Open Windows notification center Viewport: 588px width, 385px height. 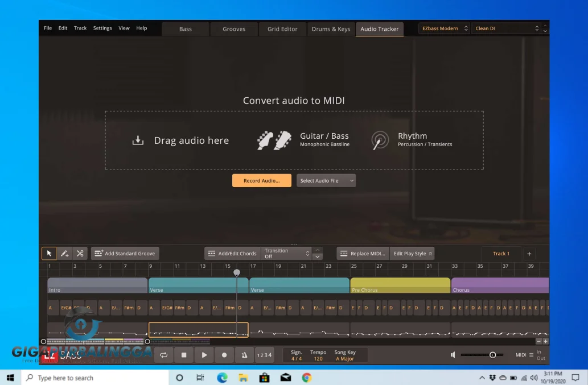tap(575, 378)
